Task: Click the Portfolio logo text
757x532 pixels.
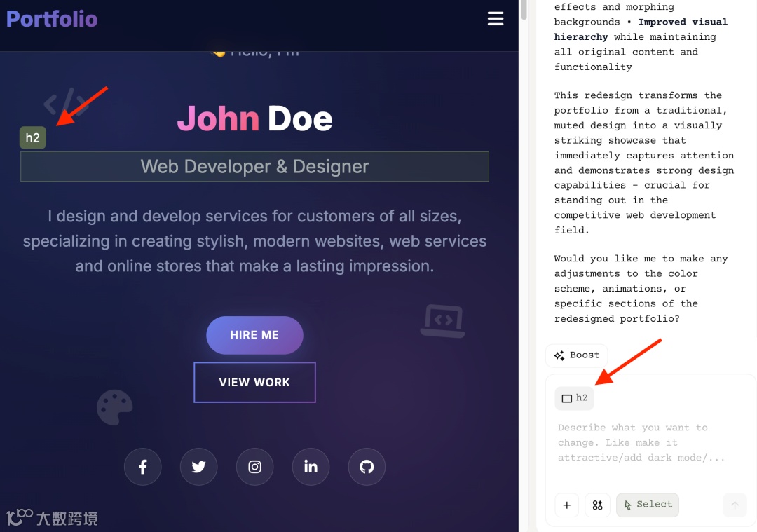Action: (x=52, y=19)
